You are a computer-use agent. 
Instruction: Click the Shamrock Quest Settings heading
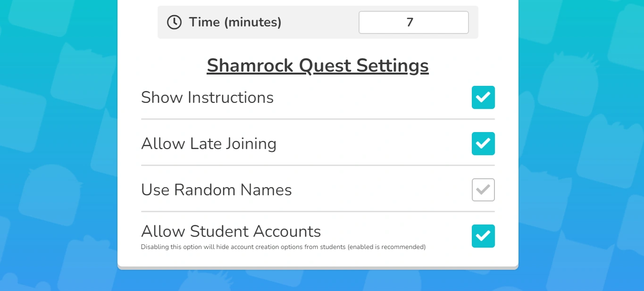pyautogui.click(x=318, y=66)
